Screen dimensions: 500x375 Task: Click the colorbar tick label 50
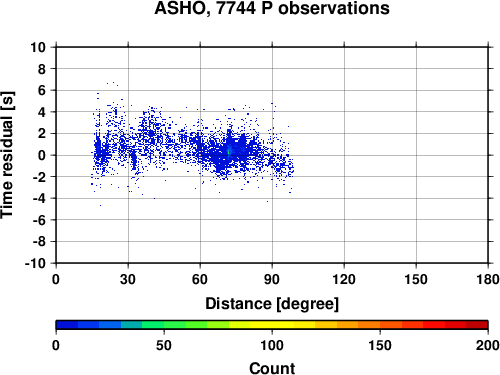pos(164,345)
